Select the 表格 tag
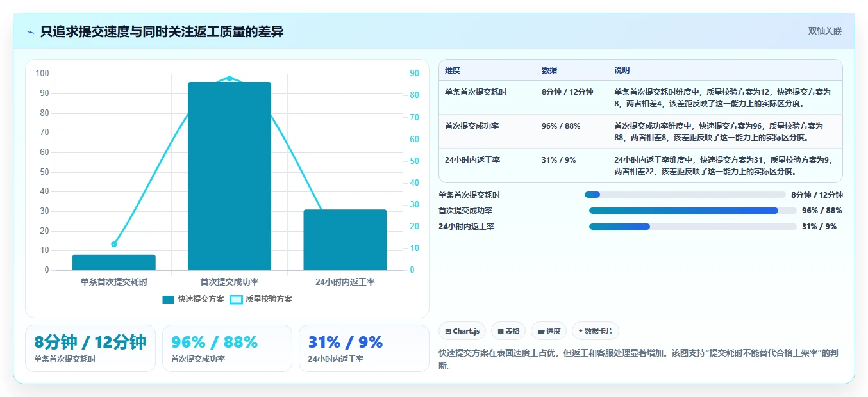The width and height of the screenshot is (868, 397). coord(508,331)
